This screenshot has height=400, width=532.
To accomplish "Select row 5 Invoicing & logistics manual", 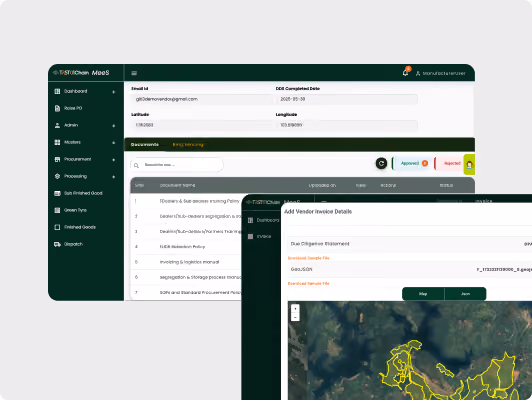I will pos(186,262).
